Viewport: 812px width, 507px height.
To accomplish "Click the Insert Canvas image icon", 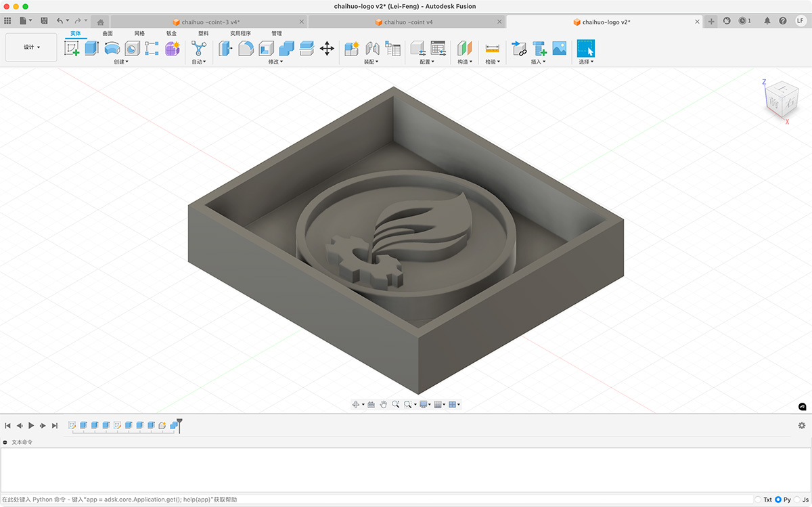I will coord(559,48).
